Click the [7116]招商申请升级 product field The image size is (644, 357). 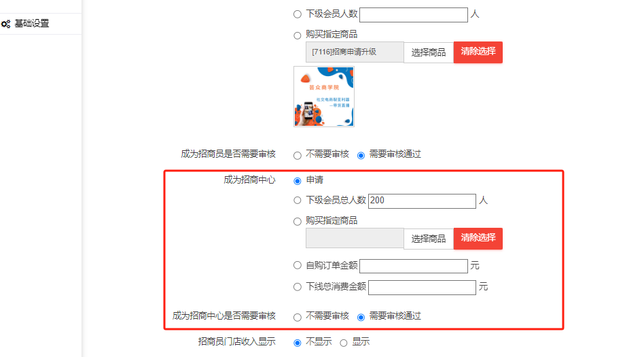(x=355, y=52)
